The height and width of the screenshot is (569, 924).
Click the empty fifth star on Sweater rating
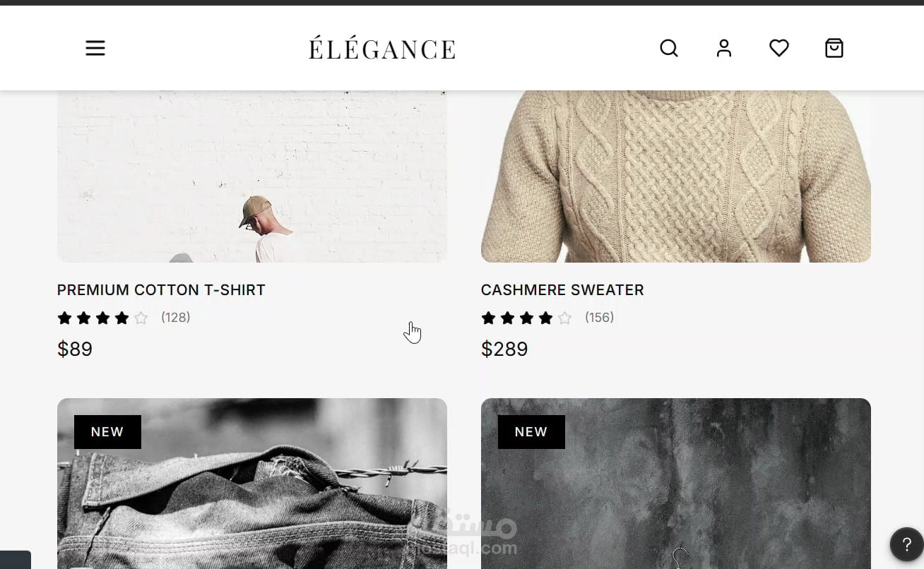(x=564, y=318)
